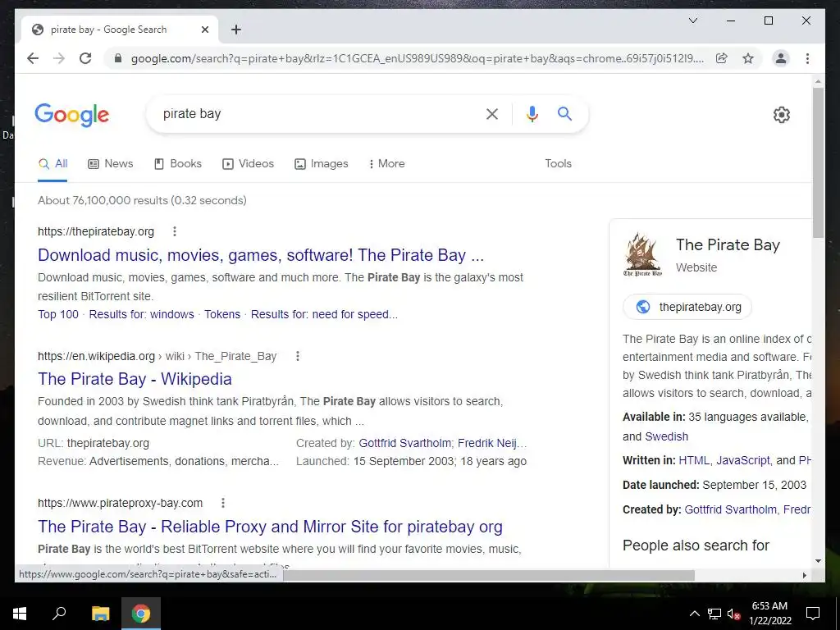
Task: Open File Explorer from the taskbar
Action: (100, 614)
